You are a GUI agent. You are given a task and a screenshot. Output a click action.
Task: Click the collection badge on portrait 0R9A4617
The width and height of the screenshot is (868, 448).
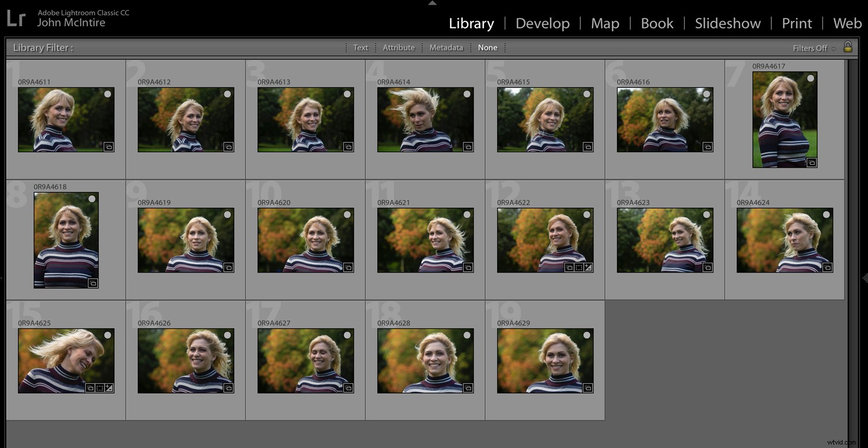tap(812, 163)
